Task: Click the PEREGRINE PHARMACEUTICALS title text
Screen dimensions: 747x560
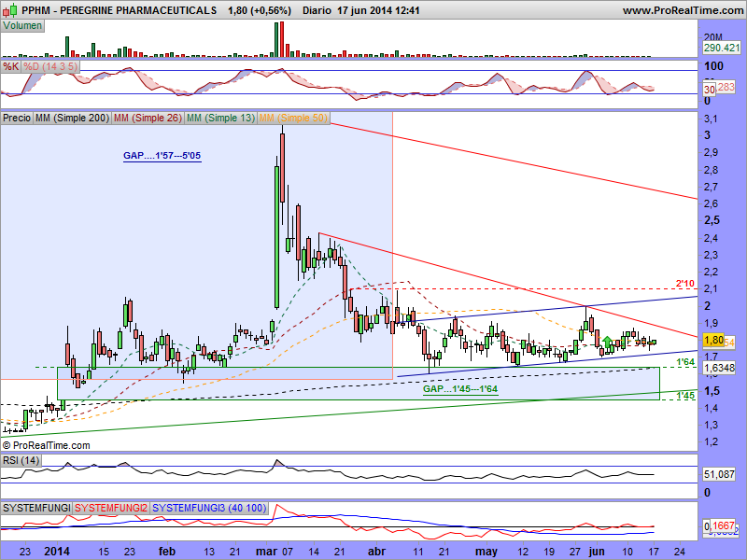Action: (138, 10)
